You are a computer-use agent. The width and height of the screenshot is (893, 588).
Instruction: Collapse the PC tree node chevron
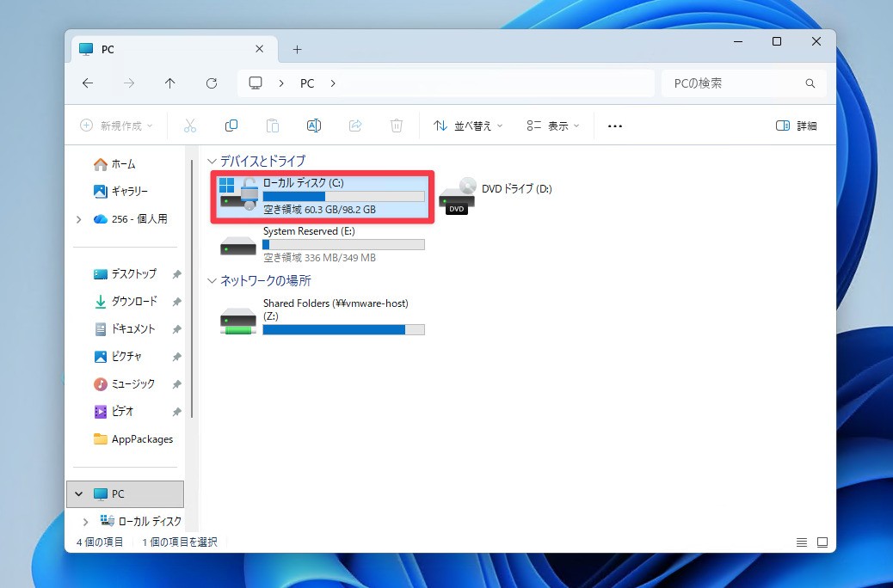[78, 494]
